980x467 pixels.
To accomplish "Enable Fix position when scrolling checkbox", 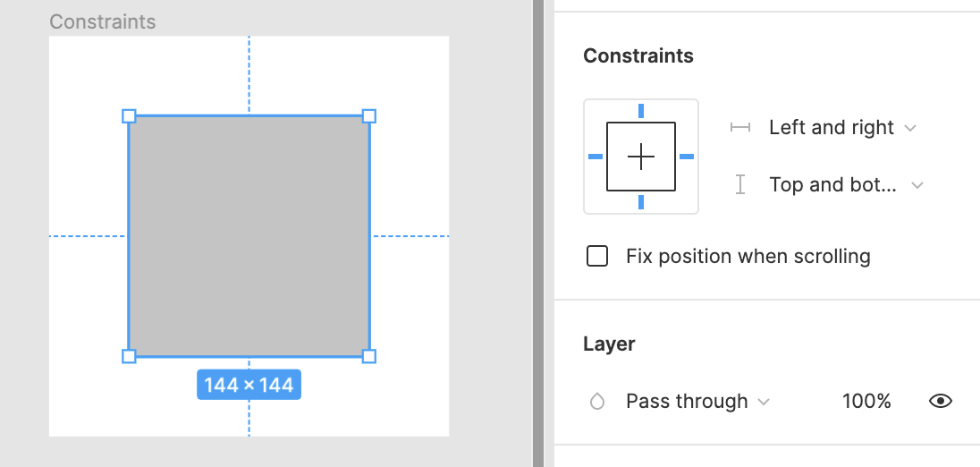I will click(597, 257).
